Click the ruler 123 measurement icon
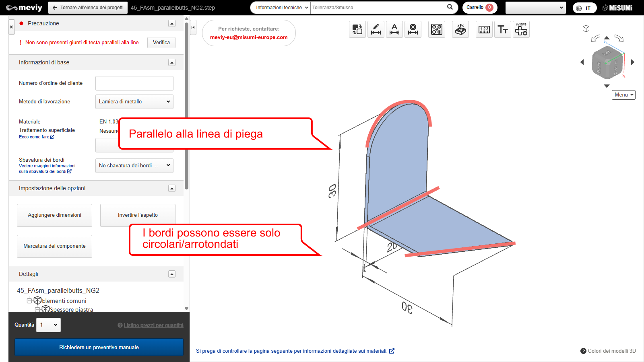Viewport: 644px width, 362px height. pyautogui.click(x=484, y=29)
